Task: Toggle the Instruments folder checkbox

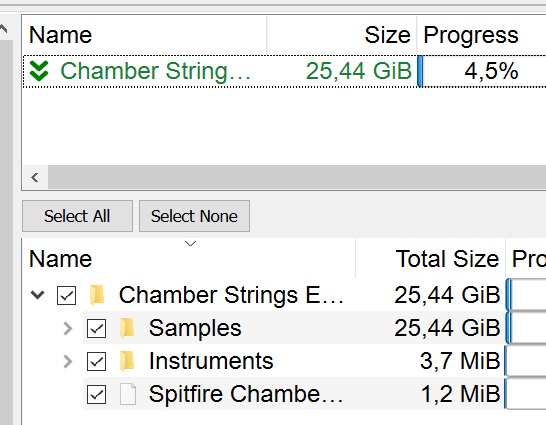Action: 96,361
